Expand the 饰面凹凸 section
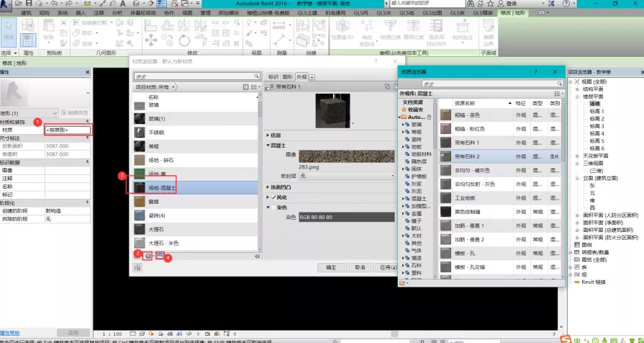 point(268,187)
